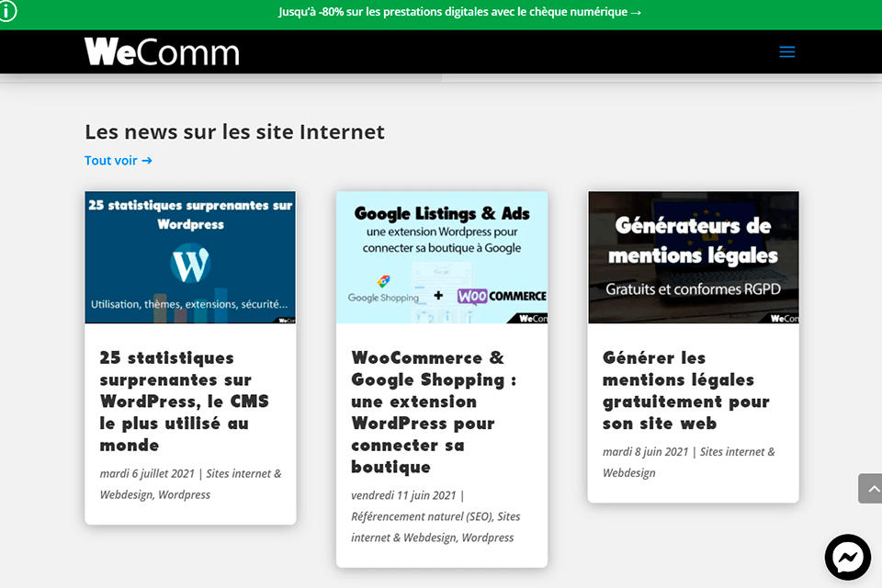Click the date "mardi 6 juillet 2021"
The image size is (882, 588).
click(x=147, y=474)
